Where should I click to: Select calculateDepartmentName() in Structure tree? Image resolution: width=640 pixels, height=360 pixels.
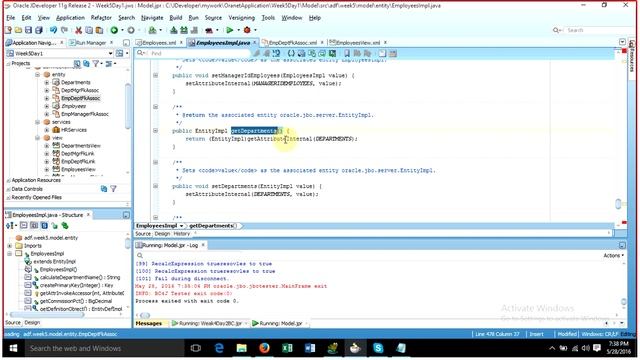[x=80, y=278]
